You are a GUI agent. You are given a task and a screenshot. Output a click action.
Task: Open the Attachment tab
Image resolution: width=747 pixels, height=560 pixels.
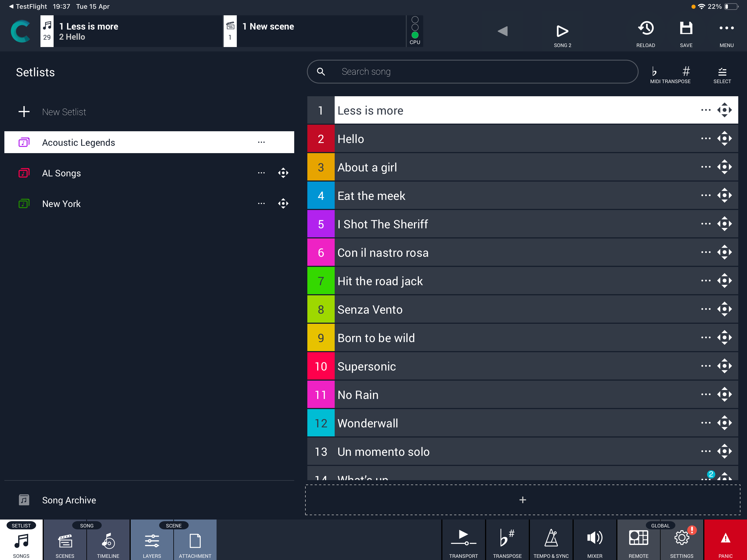pyautogui.click(x=195, y=540)
